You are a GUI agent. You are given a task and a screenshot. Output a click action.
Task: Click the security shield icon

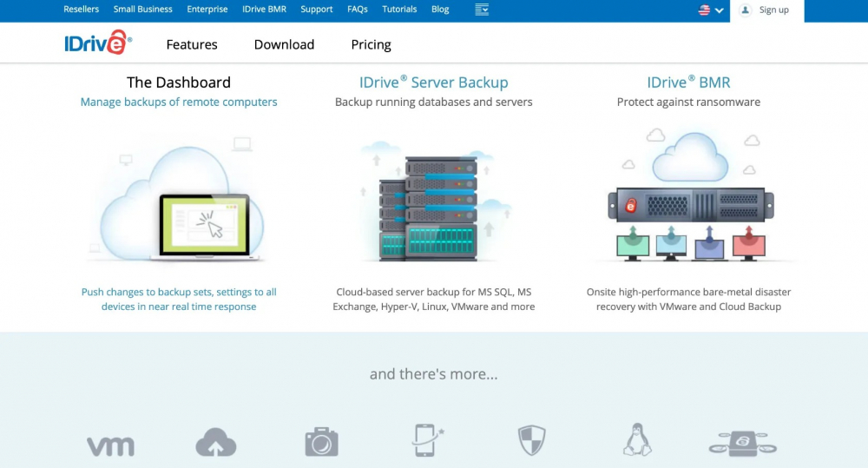pos(531,441)
